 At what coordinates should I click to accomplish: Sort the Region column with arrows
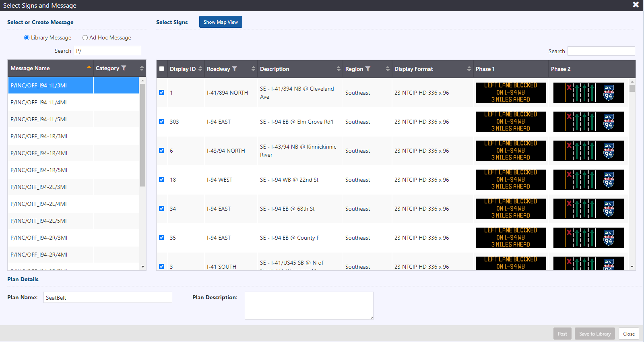(x=388, y=69)
